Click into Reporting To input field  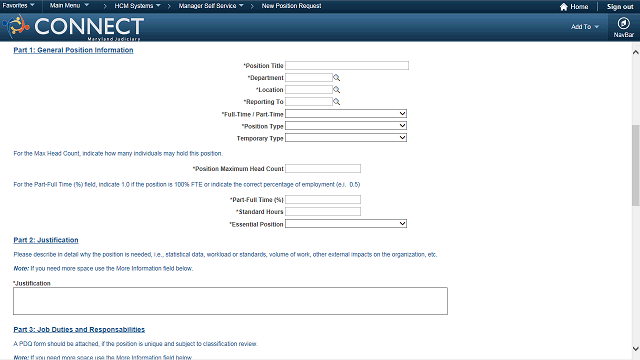point(309,102)
